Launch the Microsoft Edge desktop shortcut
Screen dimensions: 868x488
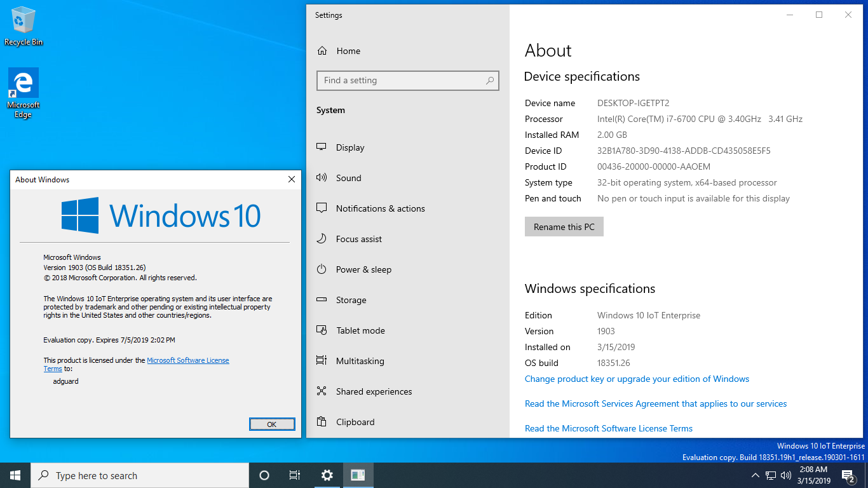tap(24, 93)
